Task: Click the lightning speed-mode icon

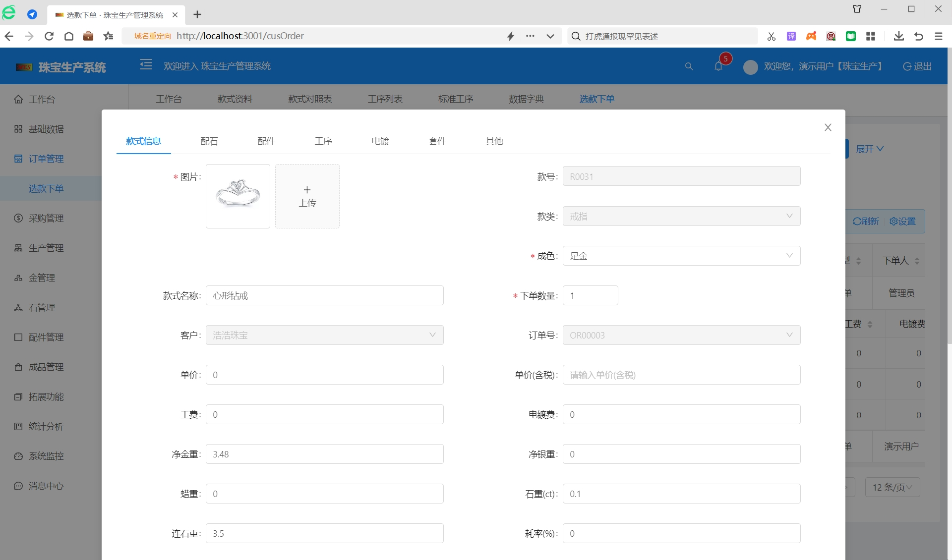Action: pos(511,36)
